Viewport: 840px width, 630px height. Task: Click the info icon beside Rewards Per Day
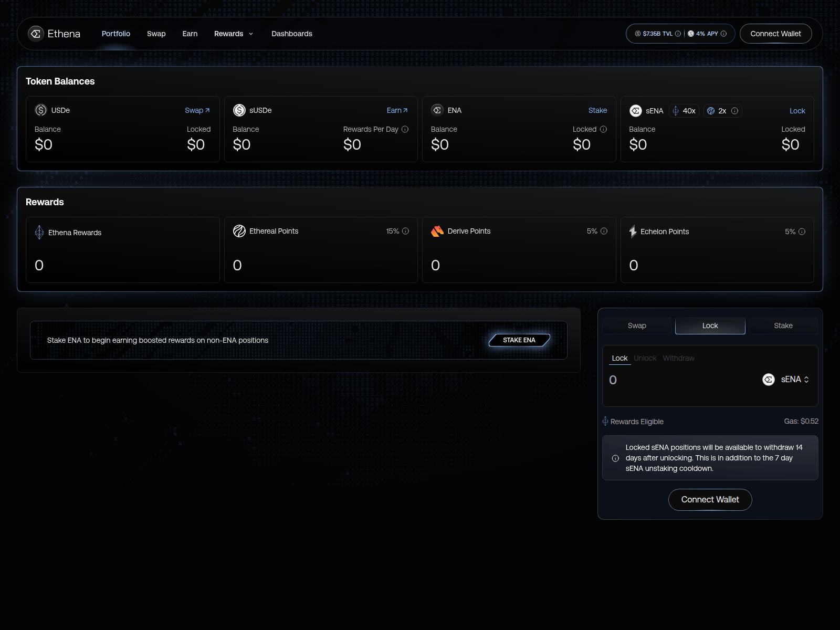405,129
